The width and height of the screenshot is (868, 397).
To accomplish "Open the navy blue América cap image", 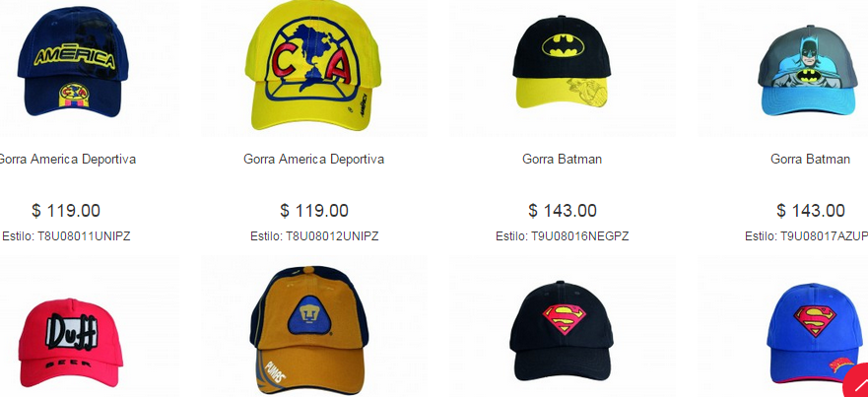I will (x=73, y=61).
